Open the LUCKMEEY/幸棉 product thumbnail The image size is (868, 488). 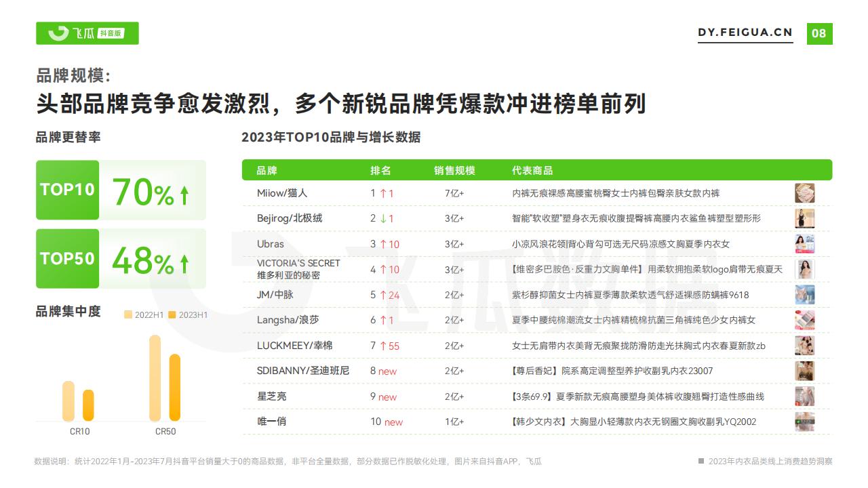[x=805, y=346]
